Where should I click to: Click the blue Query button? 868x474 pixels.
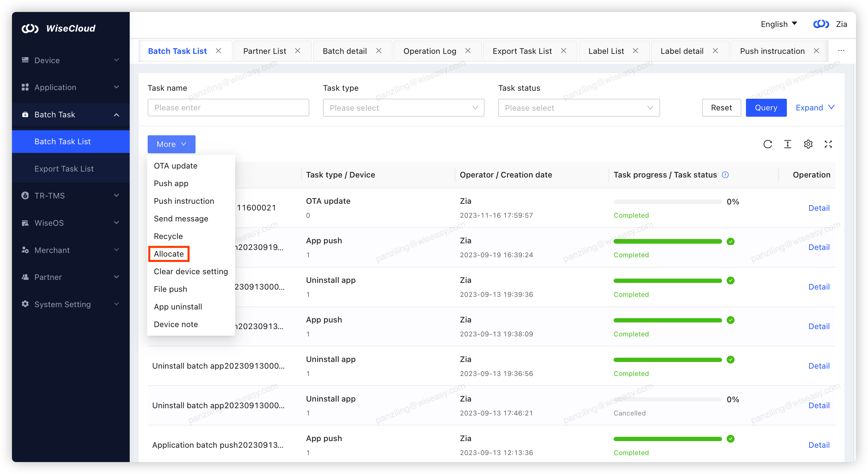(766, 108)
